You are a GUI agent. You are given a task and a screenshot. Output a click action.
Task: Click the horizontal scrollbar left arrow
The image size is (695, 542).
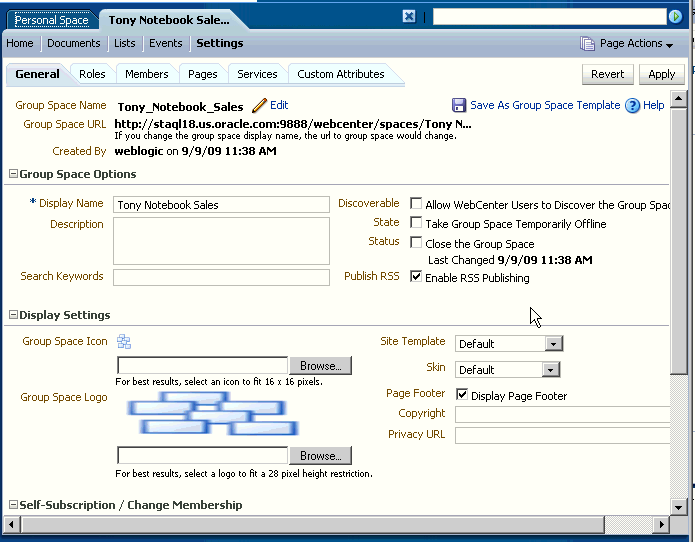pos(12,525)
